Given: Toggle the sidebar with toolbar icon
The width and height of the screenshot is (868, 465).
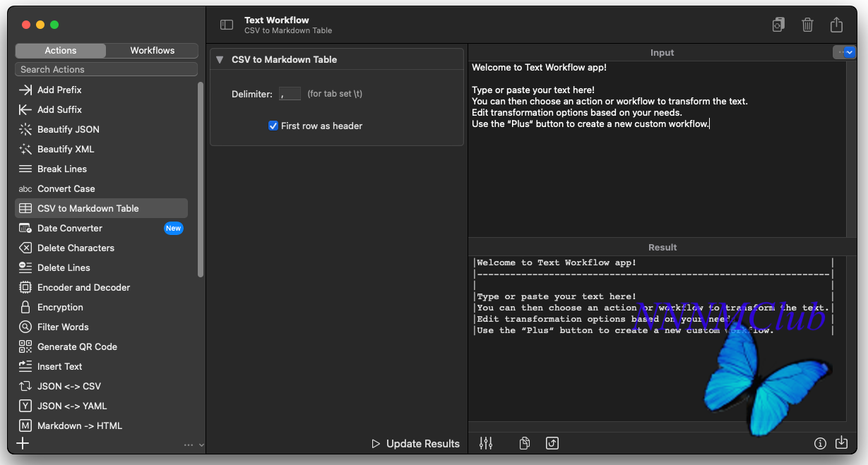Looking at the screenshot, I should point(227,25).
